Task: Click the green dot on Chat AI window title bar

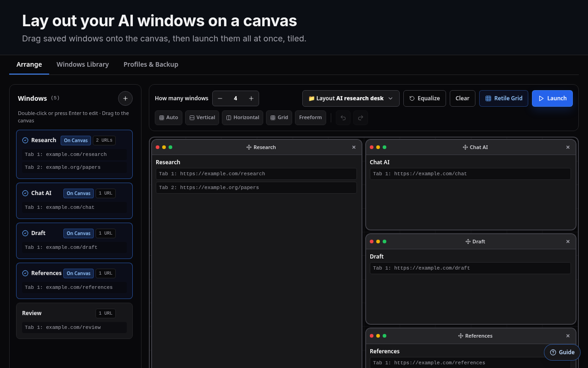Action: 384,147
